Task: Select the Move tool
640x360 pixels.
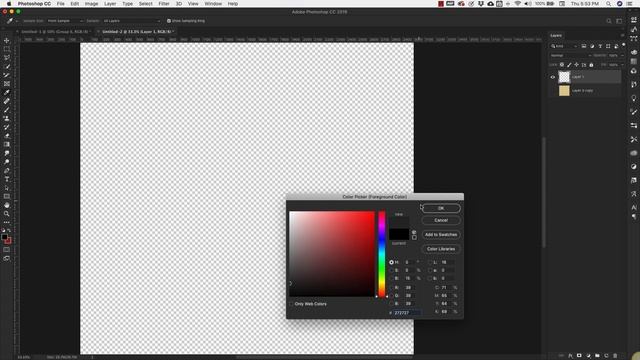Action: point(7,40)
